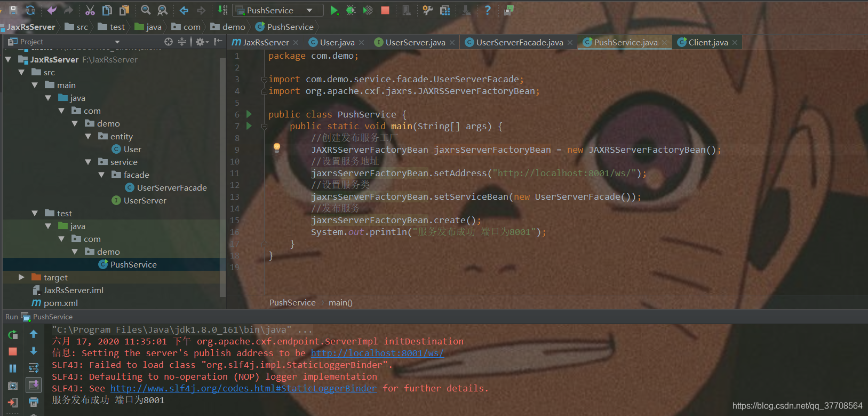Close the User.java tab
Image resolution: width=868 pixels, height=416 pixels.
[362, 43]
